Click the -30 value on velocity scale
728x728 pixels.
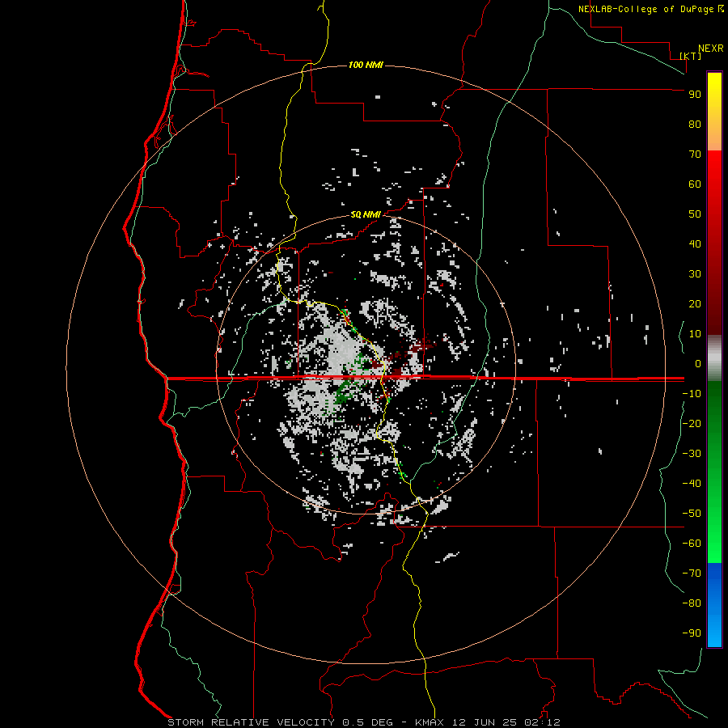coord(692,454)
